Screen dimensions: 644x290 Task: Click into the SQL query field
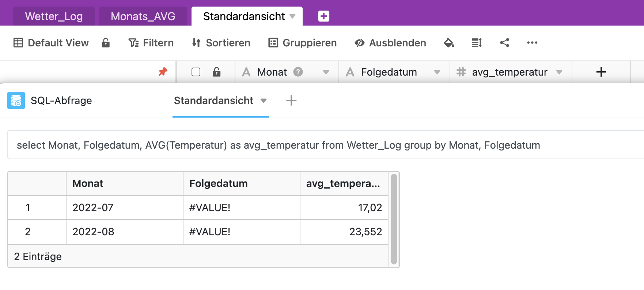pyautogui.click(x=278, y=145)
